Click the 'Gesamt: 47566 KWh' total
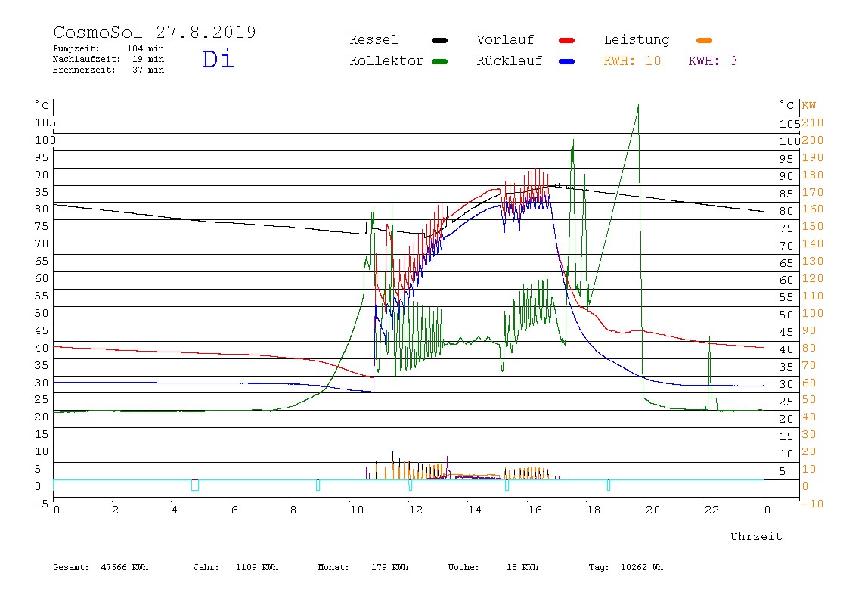 (x=101, y=567)
